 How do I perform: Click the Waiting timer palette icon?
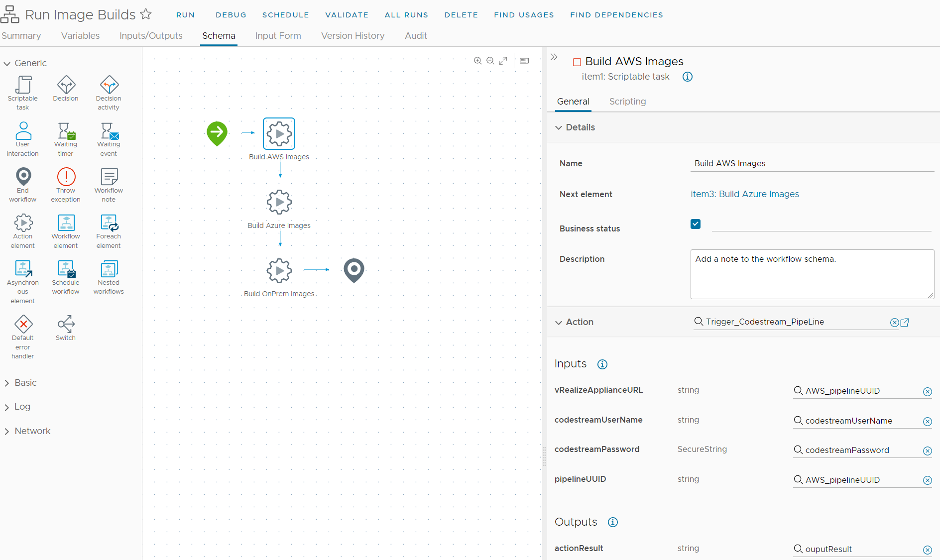tap(66, 131)
